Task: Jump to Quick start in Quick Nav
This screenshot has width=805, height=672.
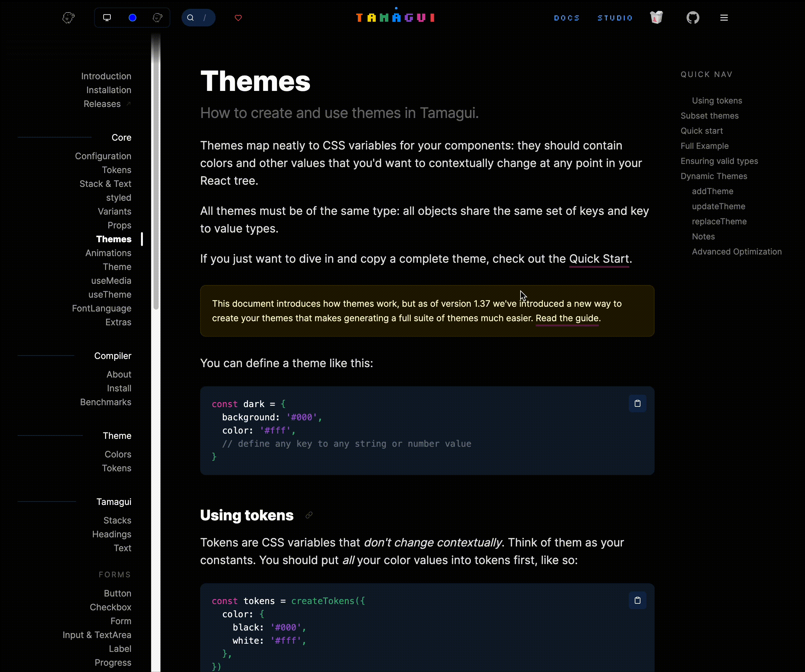Action: 701,131
